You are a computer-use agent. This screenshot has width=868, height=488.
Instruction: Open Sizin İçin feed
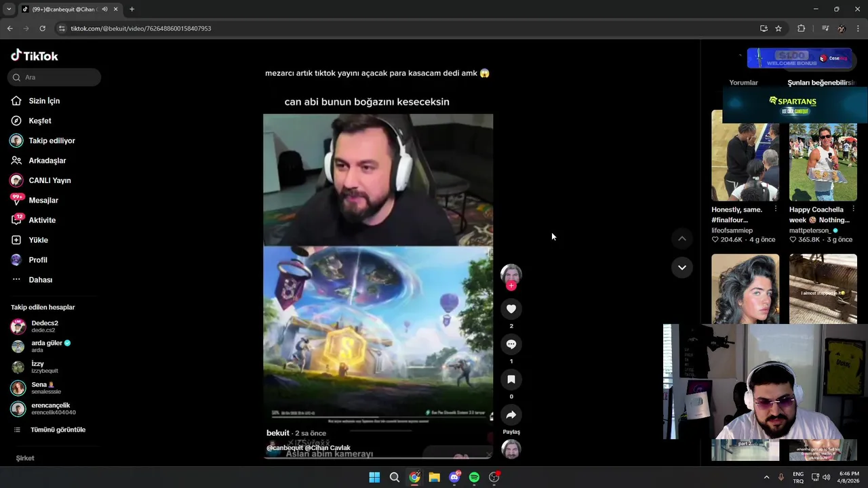pyautogui.click(x=44, y=101)
